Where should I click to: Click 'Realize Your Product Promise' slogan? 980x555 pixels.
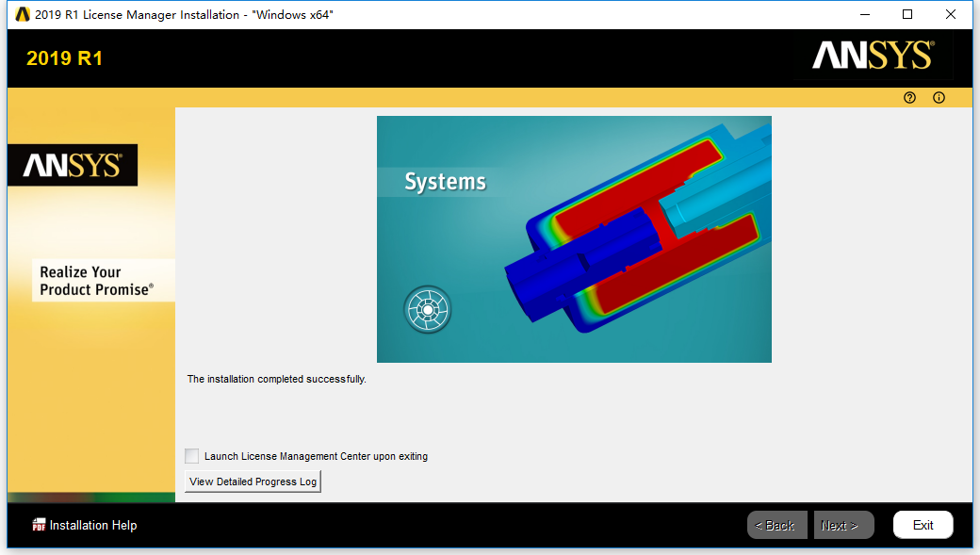point(97,281)
